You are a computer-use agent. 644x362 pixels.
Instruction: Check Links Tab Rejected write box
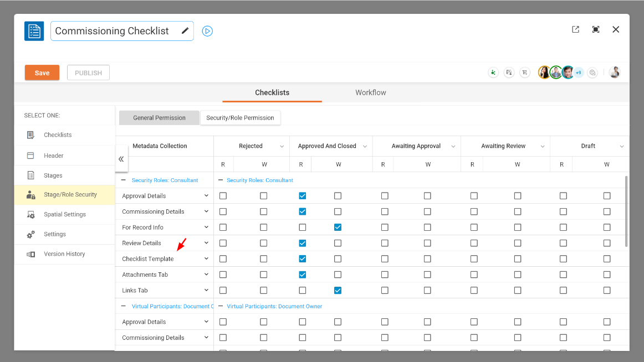[x=264, y=290]
